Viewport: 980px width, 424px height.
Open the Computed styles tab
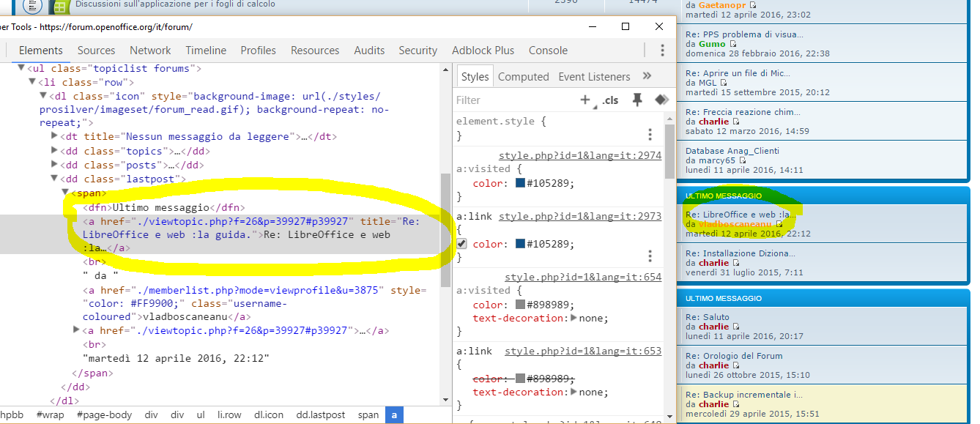point(524,77)
